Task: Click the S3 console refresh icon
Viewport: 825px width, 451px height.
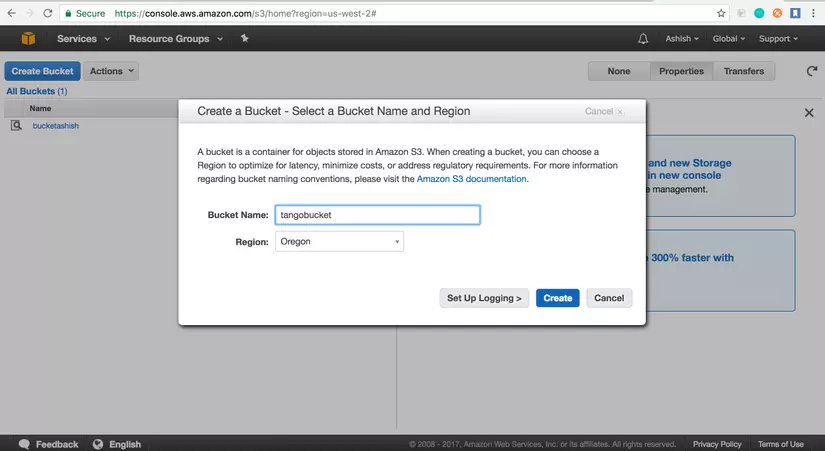Action: (x=812, y=71)
